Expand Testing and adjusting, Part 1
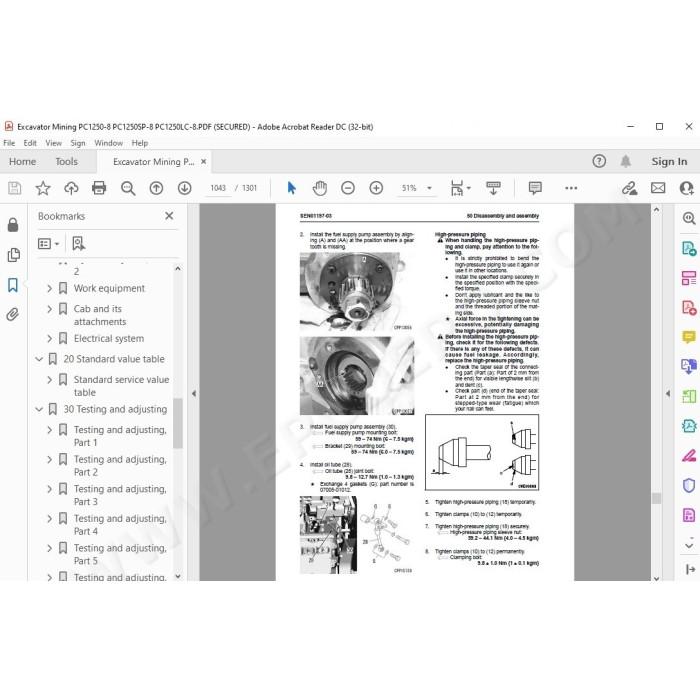 click(50, 430)
